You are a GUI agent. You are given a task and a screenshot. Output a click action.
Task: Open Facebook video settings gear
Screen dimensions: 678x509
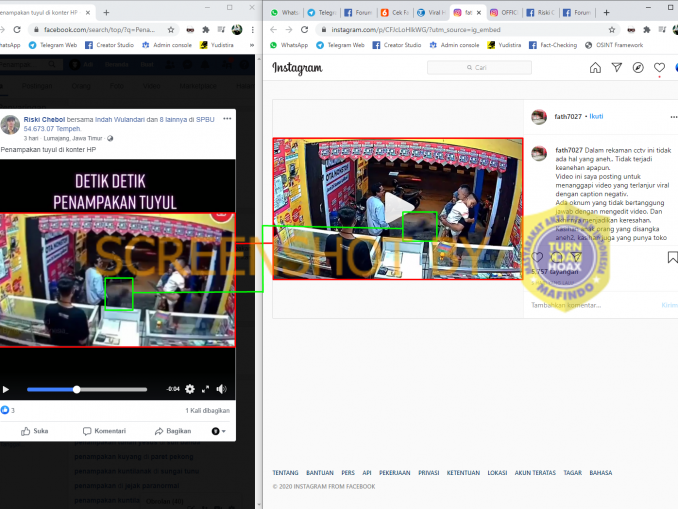click(189, 389)
